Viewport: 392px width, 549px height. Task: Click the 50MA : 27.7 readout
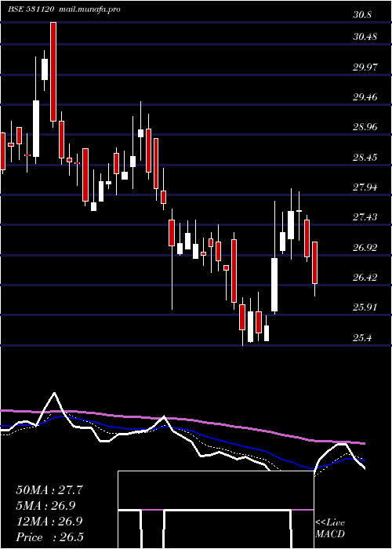coord(49,490)
